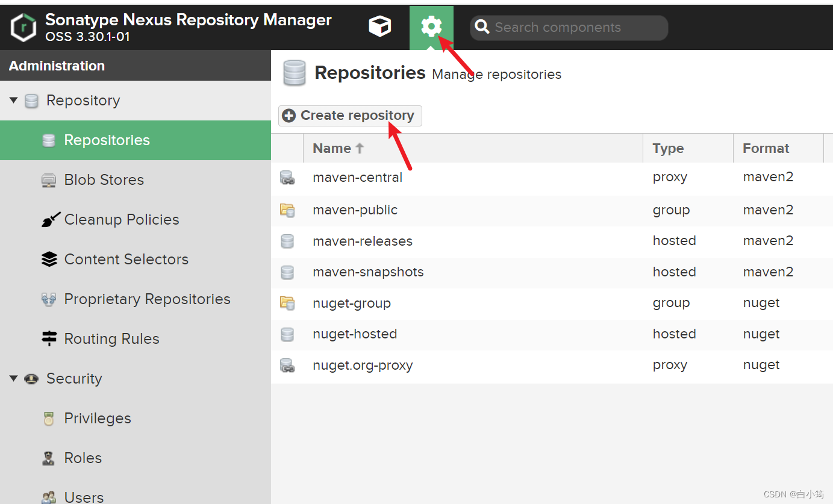Viewport: 833px width, 504px height.
Task: Click the Create repository button
Action: point(350,116)
